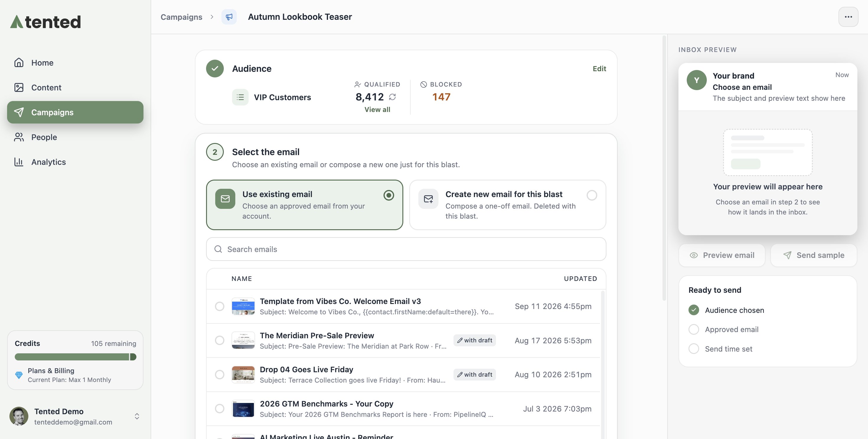
Task: Select The Meridian Pre-Sale Preview radio
Action: click(x=219, y=340)
